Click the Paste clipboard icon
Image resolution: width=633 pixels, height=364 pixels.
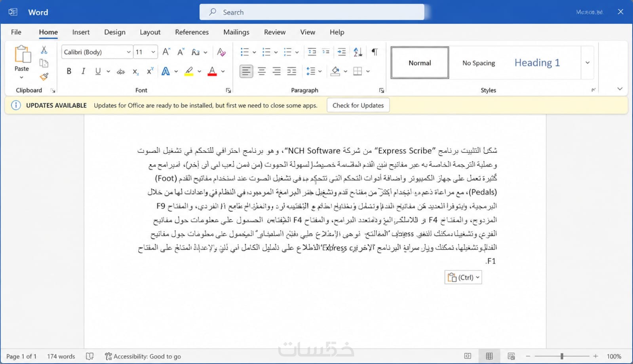pos(22,54)
